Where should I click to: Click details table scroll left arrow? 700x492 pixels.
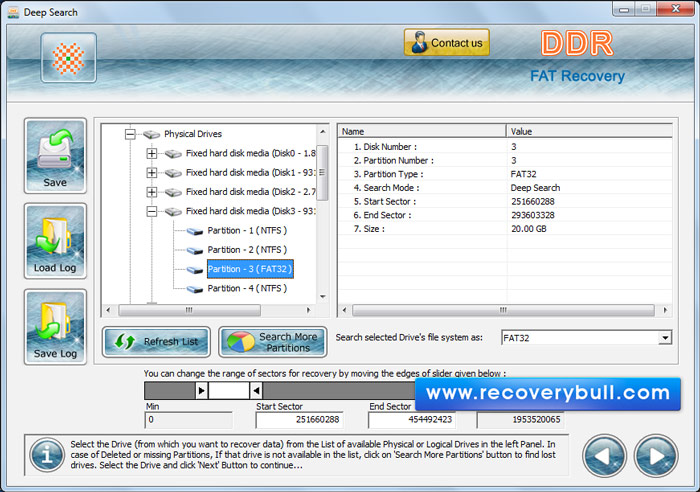click(344, 310)
